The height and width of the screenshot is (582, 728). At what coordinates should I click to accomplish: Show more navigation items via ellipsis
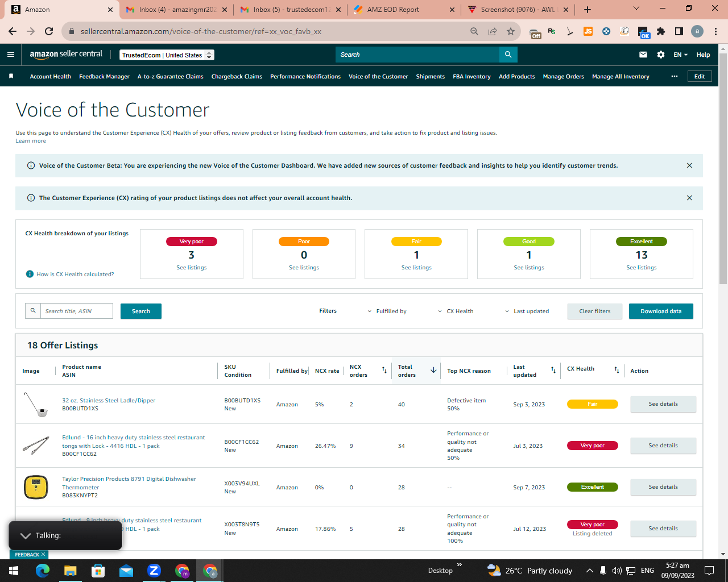(675, 76)
